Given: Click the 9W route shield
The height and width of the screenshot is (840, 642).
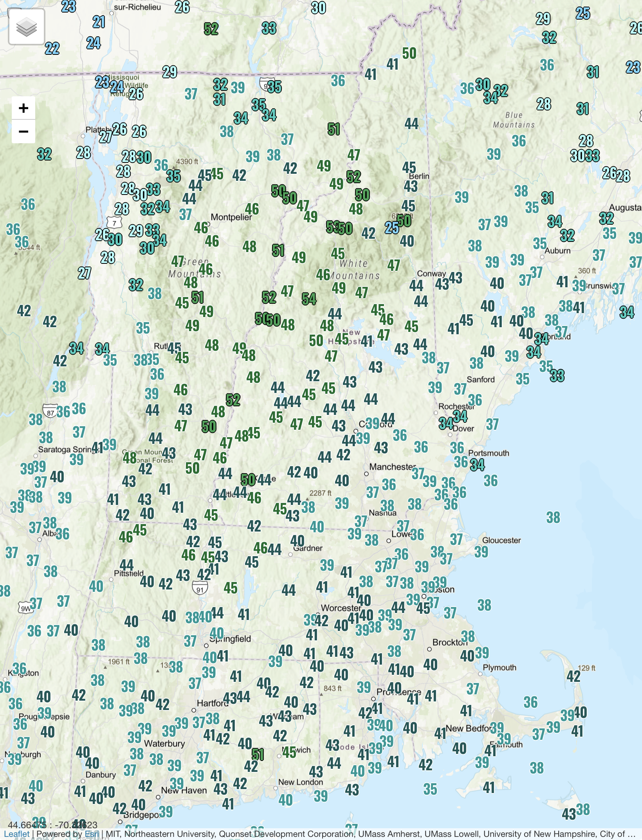Looking at the screenshot, I should 25,608.
